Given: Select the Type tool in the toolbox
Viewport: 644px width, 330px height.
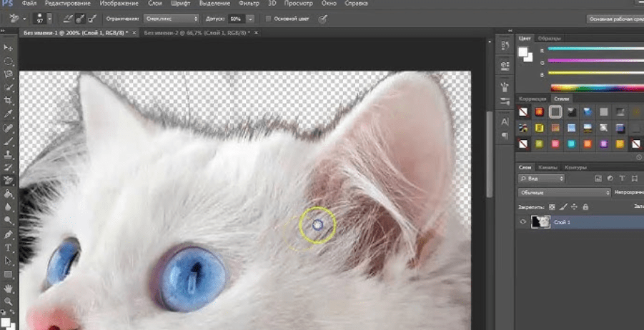Looking at the screenshot, I should (8, 247).
